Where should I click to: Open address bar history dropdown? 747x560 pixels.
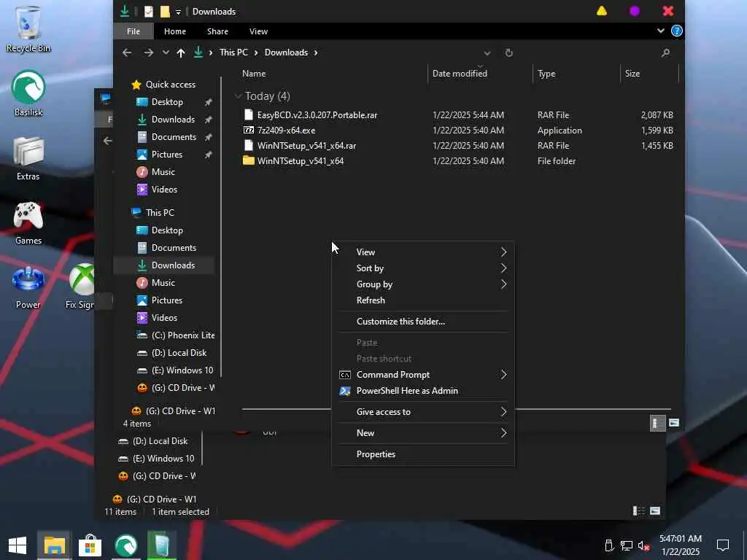point(487,52)
